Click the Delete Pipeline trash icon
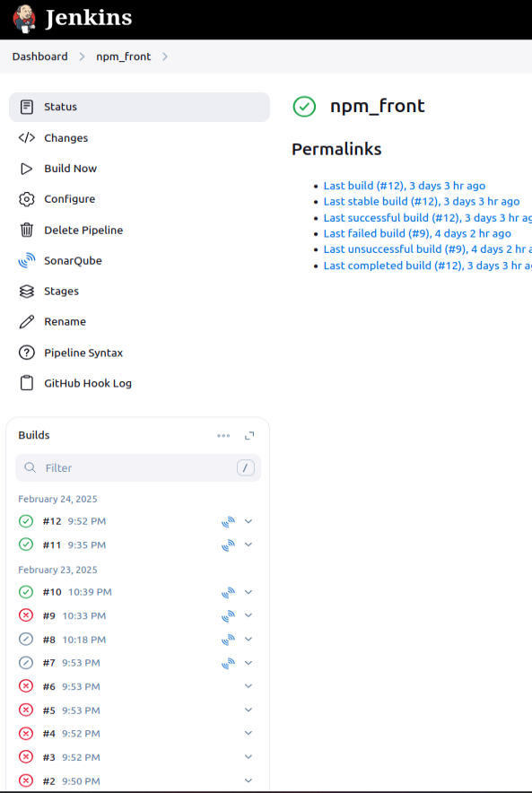The image size is (532, 793). (26, 230)
